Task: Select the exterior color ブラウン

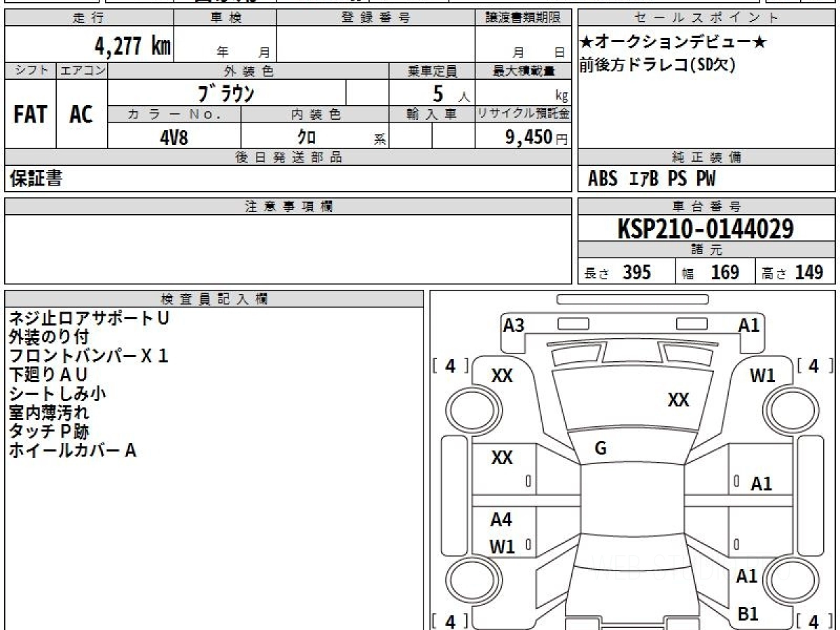Action: point(226,92)
